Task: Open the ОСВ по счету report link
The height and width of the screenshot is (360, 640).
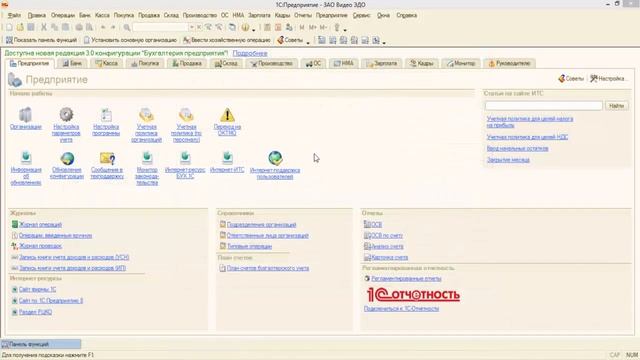Action: [x=386, y=236]
